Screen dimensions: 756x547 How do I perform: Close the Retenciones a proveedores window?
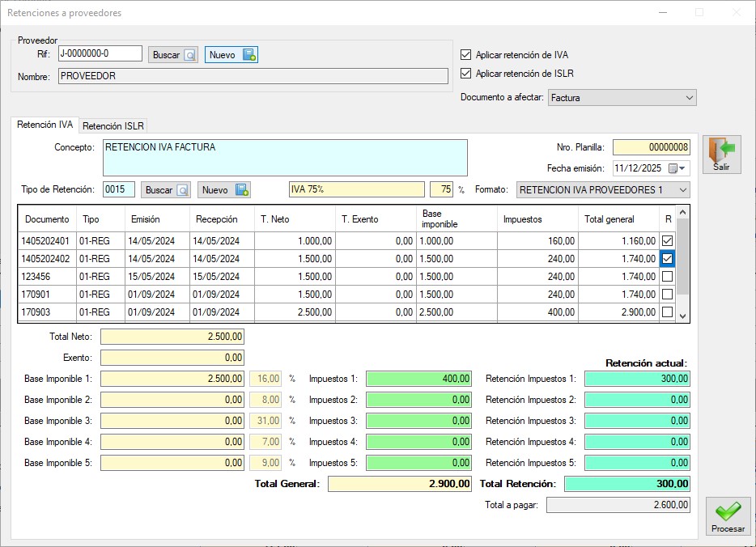click(x=735, y=13)
